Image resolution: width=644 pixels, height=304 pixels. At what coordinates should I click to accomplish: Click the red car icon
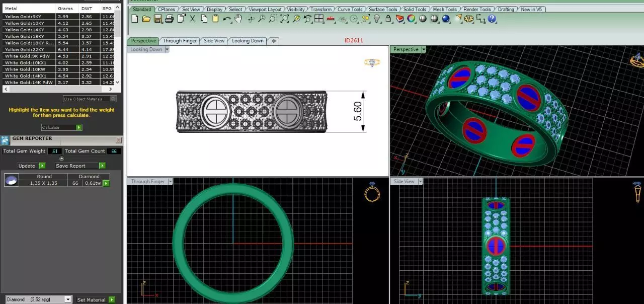[331, 19]
